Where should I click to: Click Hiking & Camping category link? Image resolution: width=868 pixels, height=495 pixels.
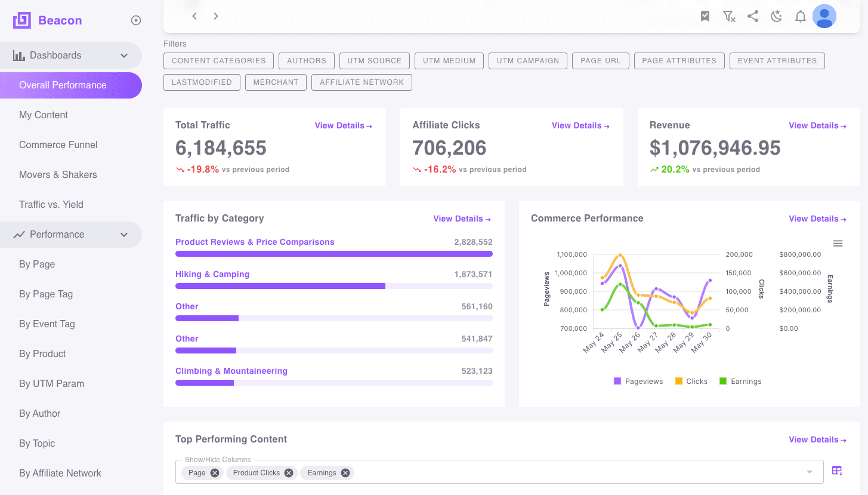click(x=212, y=275)
